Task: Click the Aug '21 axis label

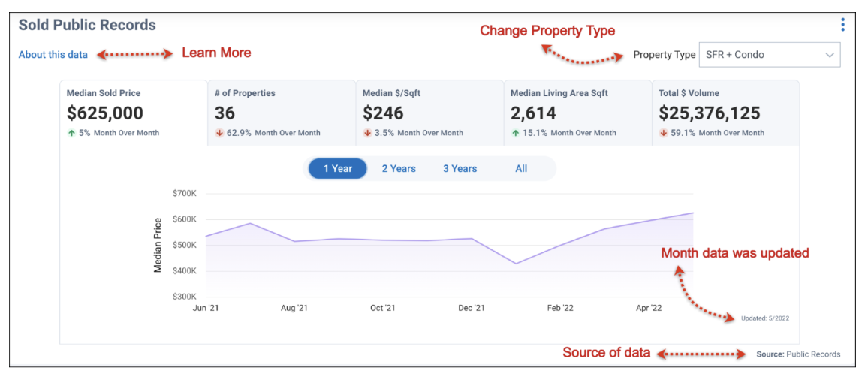Action: click(294, 307)
